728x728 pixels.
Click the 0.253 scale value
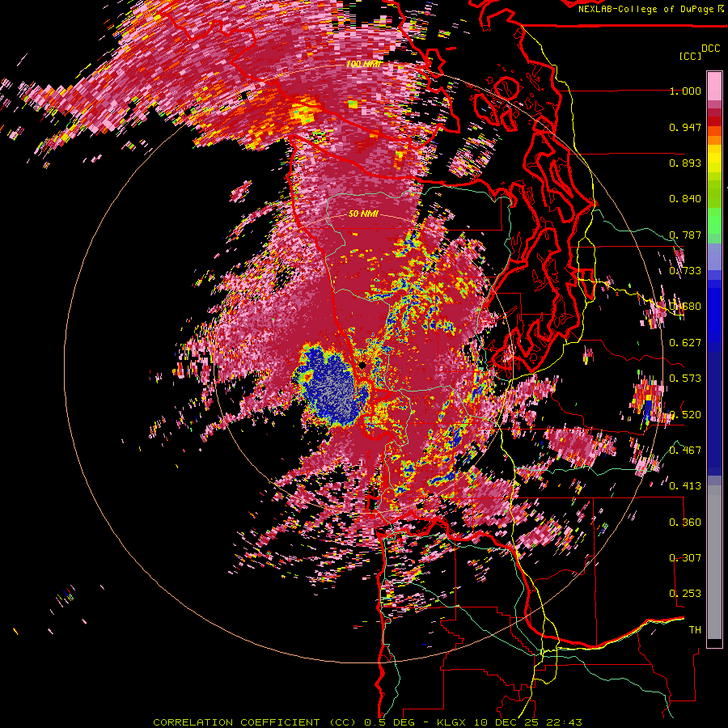(x=685, y=594)
